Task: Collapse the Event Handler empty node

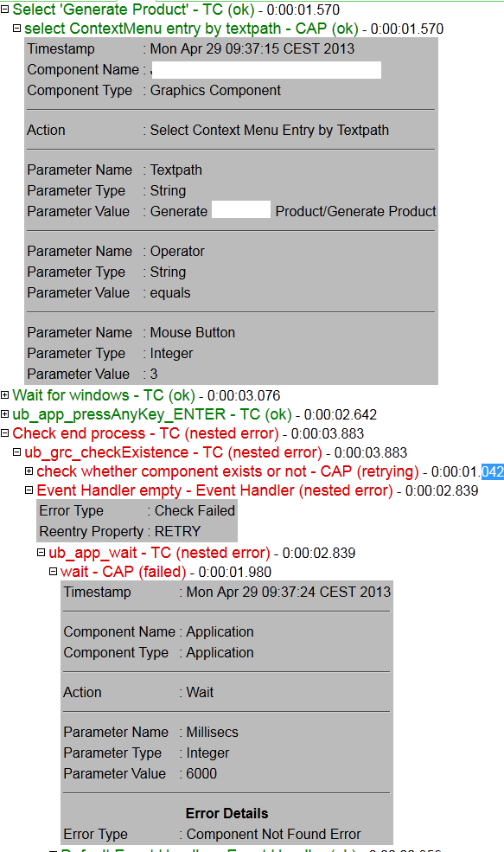Action: point(29,490)
